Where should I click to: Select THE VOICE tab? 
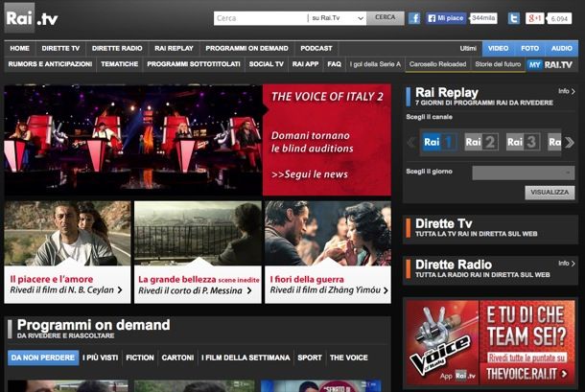coord(348,357)
